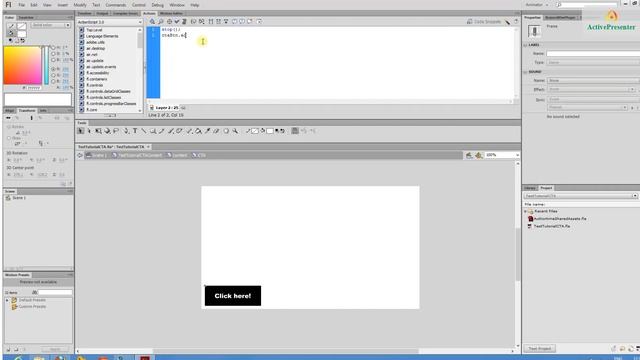Select the Rotate radio button in Transform
The image size is (640, 360).
9,127
